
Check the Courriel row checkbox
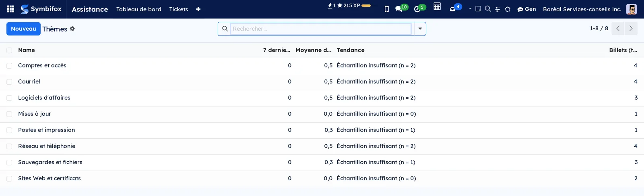coord(9,82)
